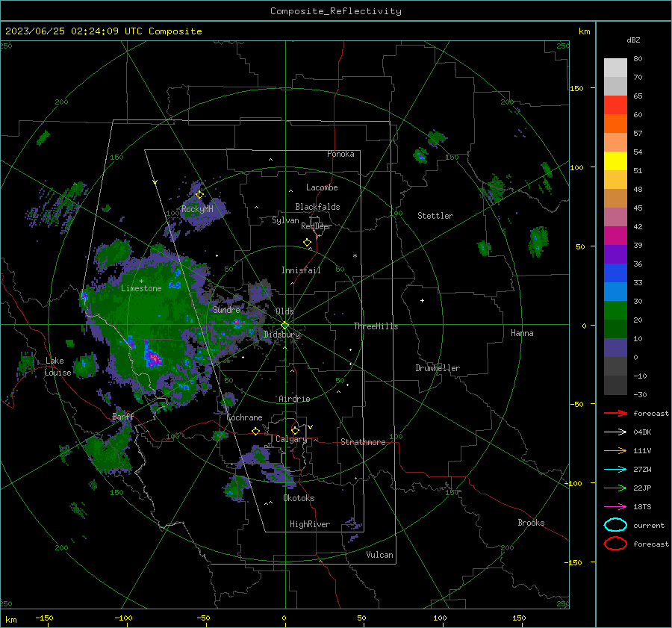Click the orange 57-60 dBZ color swatch
This screenshot has width=672, height=628.
pyautogui.click(x=615, y=124)
